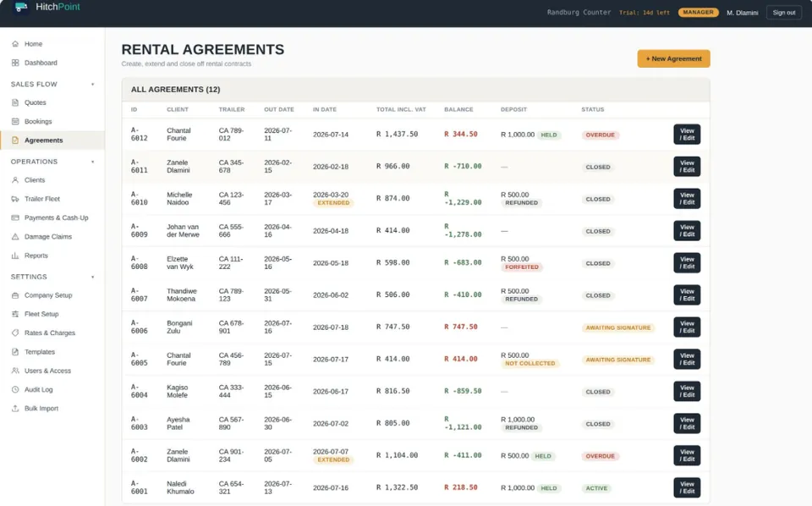812x506 pixels.
Task: Click the balance R 747.50 for A-6006
Action: pos(460,327)
